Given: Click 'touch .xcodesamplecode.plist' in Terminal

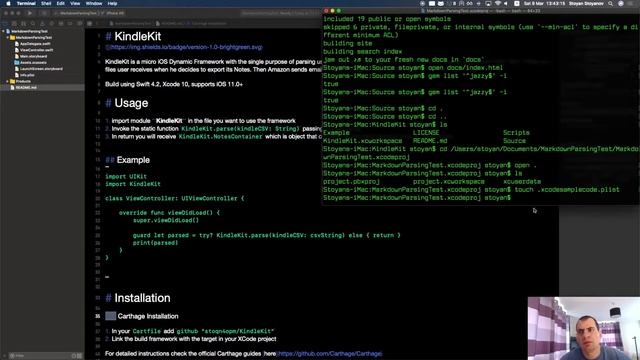Looking at the screenshot, I should (567, 190).
